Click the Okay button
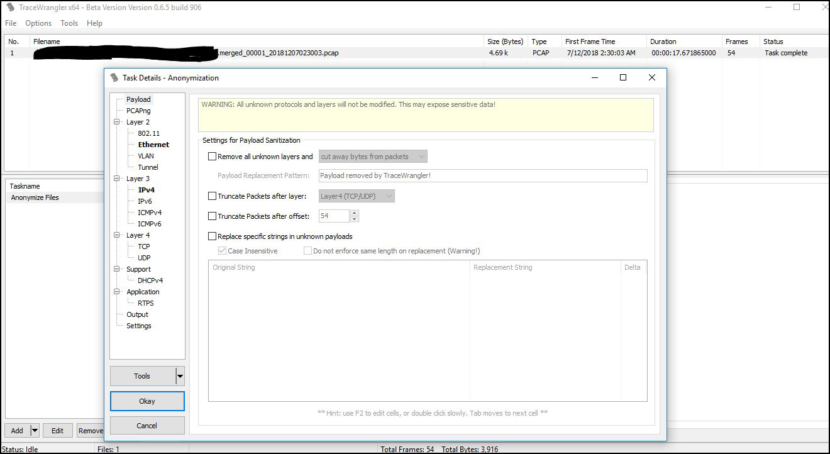The image size is (830, 454). click(147, 401)
